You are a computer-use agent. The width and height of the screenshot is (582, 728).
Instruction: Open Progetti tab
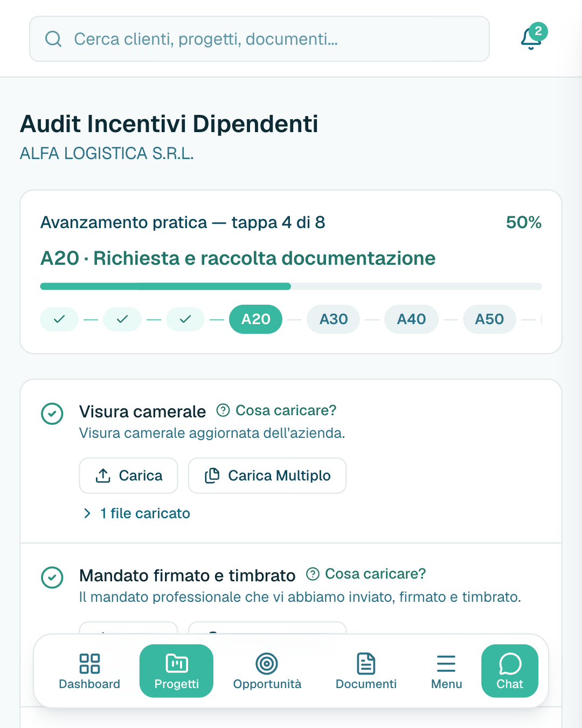176,671
